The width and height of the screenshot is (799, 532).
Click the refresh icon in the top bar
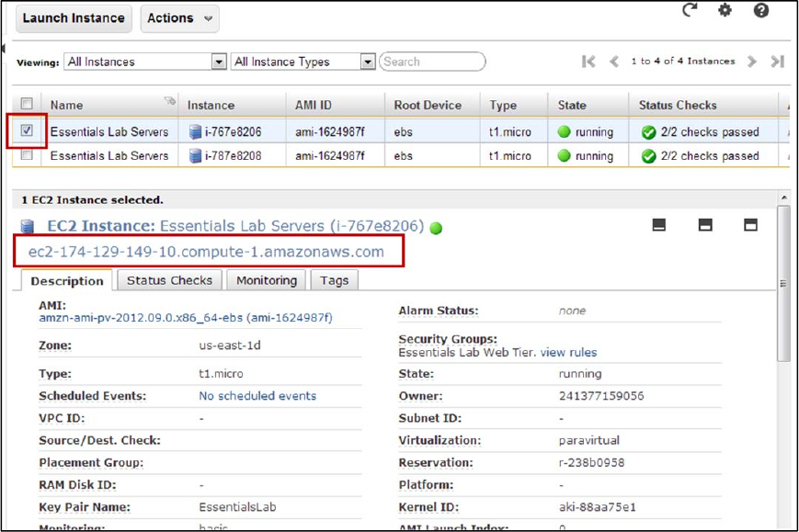(690, 10)
